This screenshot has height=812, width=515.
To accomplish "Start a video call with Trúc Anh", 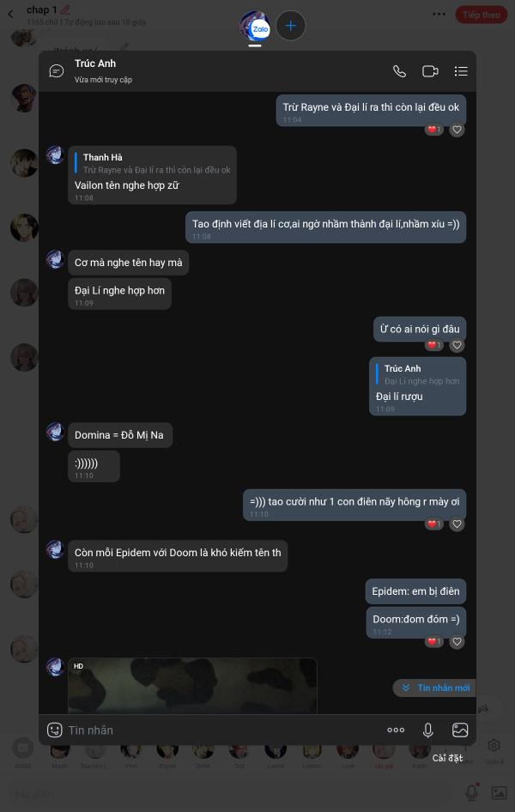I will click(x=430, y=71).
